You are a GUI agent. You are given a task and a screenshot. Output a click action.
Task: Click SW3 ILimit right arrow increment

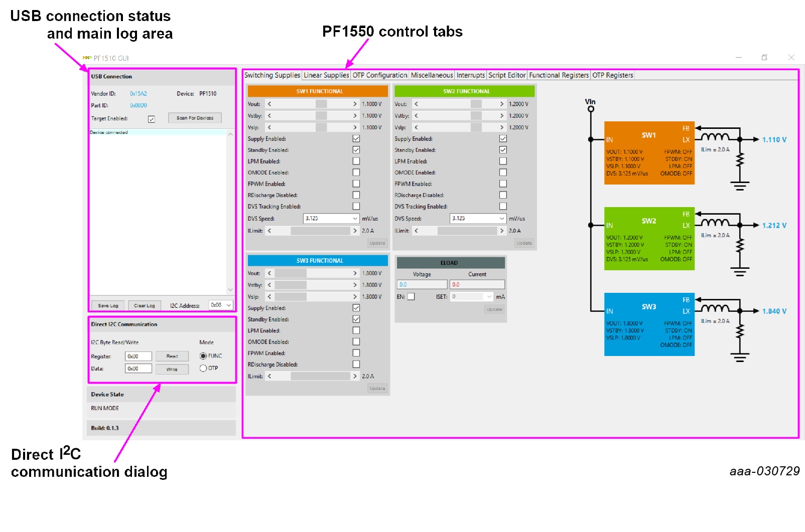click(355, 376)
